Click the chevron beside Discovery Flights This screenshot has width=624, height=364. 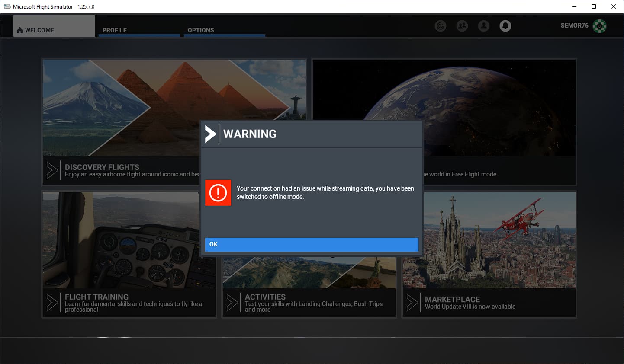click(x=52, y=170)
